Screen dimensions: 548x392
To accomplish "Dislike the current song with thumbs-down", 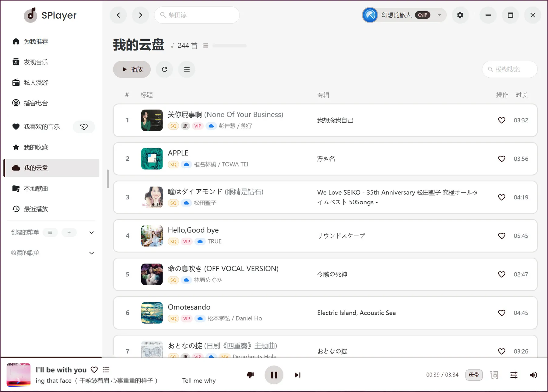I will 250,375.
